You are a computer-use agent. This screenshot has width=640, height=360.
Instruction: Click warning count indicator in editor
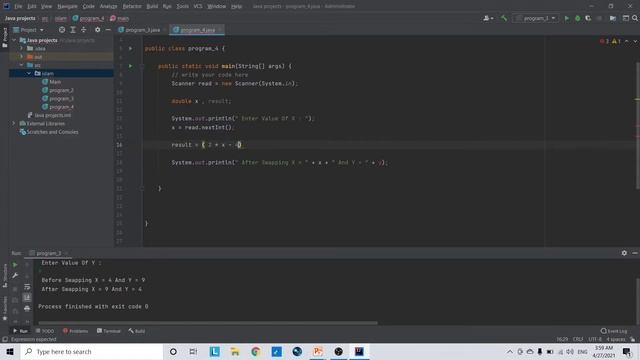(x=616, y=41)
